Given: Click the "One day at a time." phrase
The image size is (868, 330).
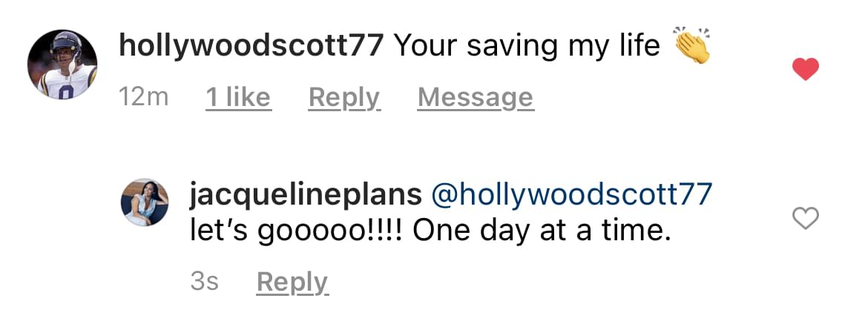Looking at the screenshot, I should (542, 231).
